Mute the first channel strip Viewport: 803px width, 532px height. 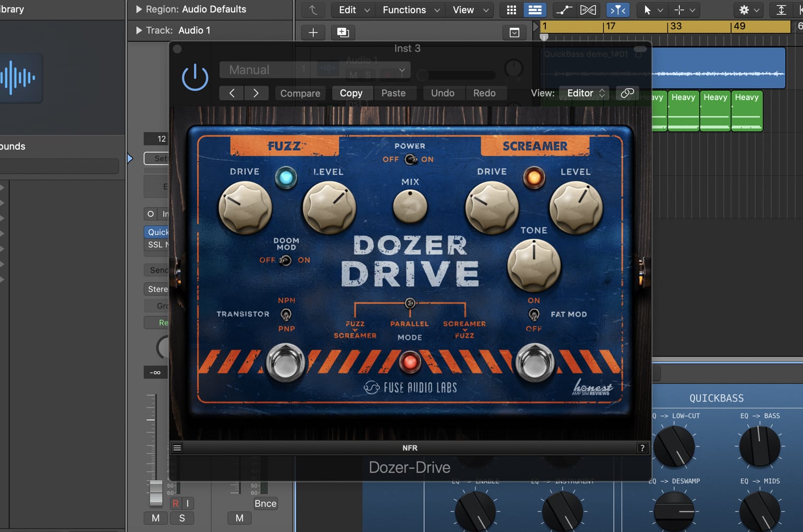[x=156, y=518]
